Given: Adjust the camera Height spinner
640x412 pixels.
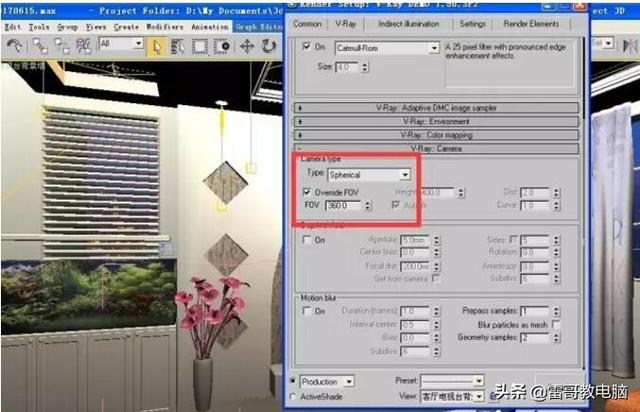Looking at the screenshot, I should (x=461, y=192).
